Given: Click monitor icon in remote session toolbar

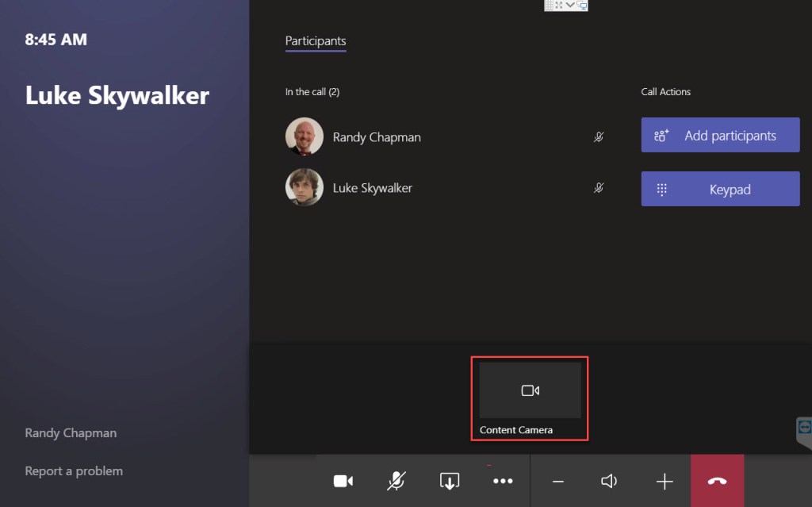Looking at the screenshot, I should (581, 6).
